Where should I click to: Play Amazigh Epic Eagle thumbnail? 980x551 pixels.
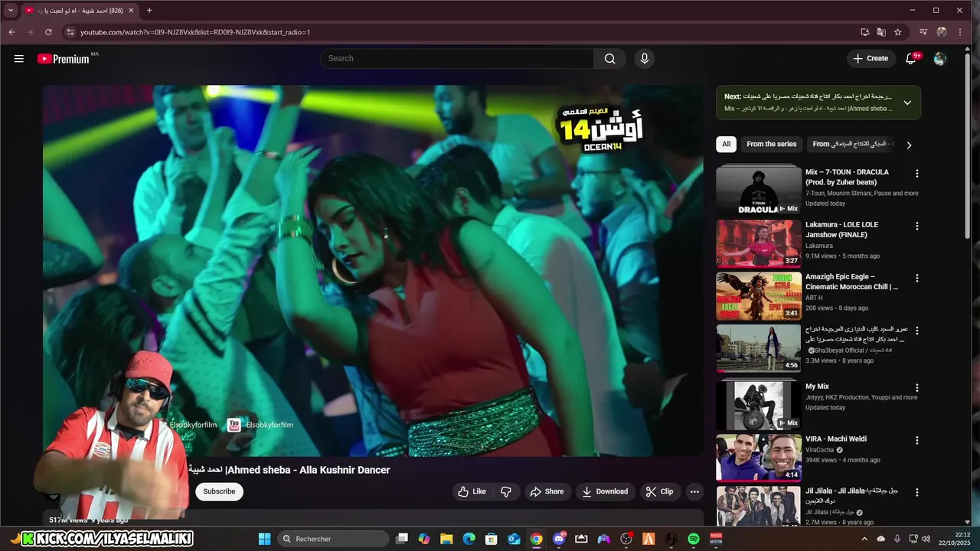(x=759, y=296)
